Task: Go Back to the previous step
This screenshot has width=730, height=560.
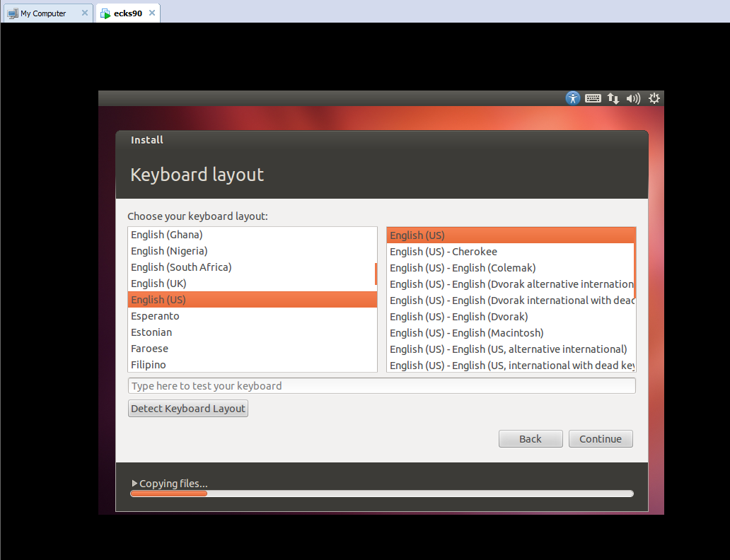Action: (531, 438)
